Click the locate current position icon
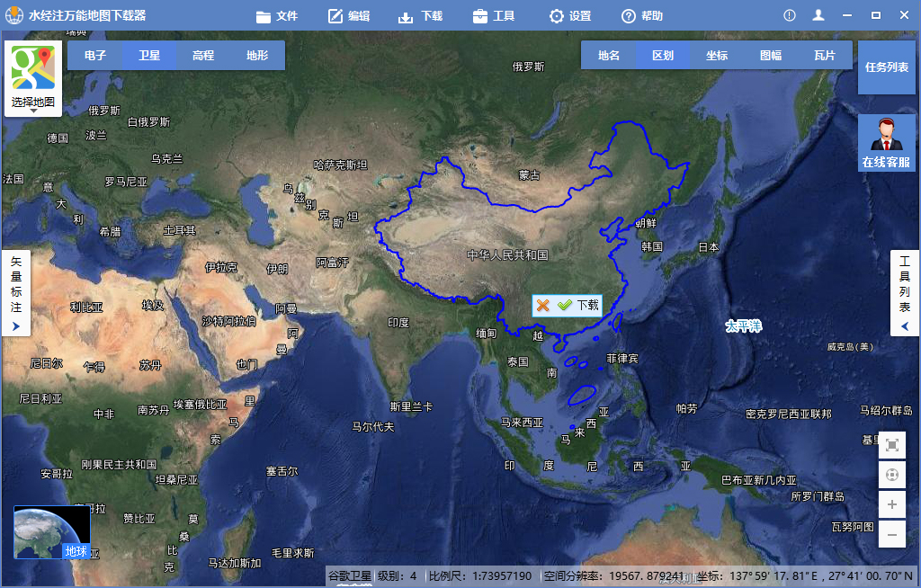 pyautogui.click(x=891, y=475)
